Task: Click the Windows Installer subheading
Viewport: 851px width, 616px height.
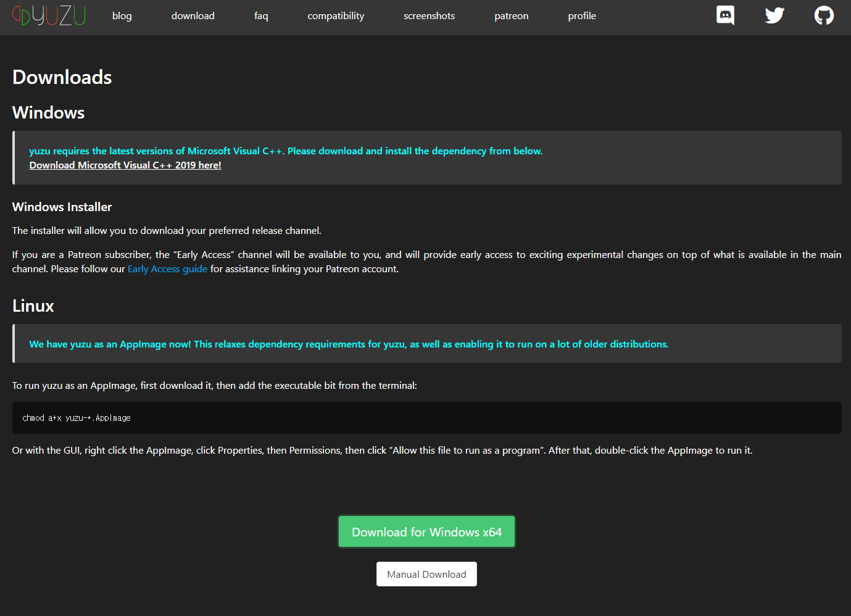Action: [x=62, y=207]
